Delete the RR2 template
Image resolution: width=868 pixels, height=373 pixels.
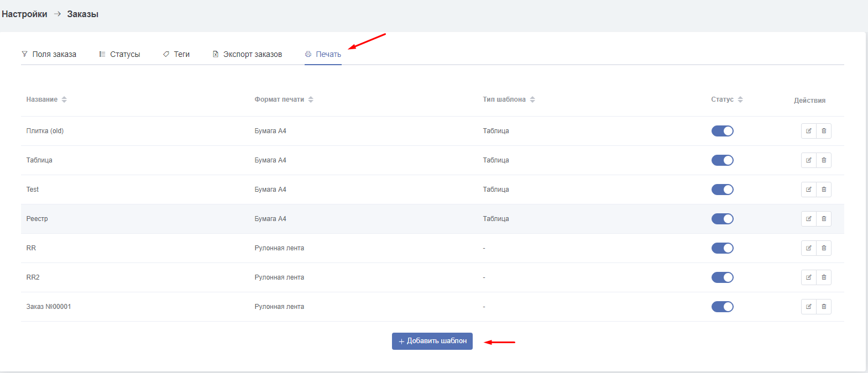(824, 277)
